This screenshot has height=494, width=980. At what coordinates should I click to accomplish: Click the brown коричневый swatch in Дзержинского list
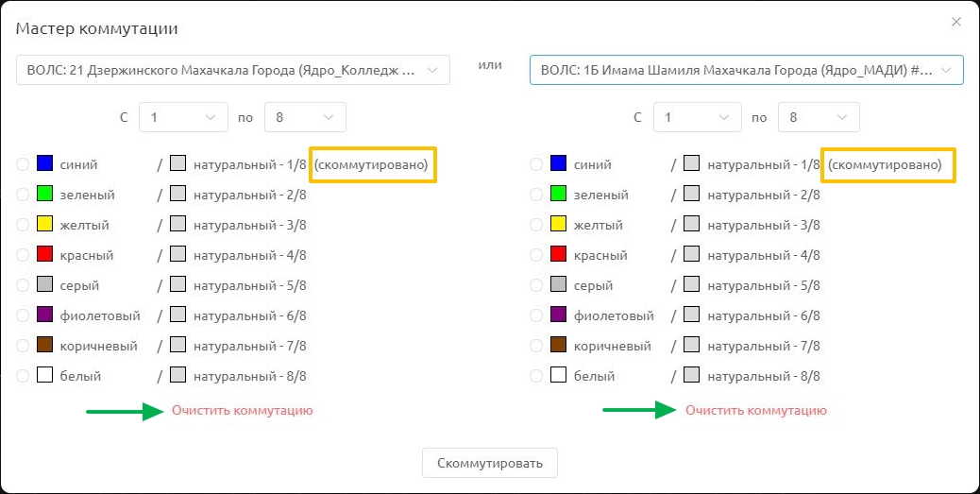(x=44, y=344)
